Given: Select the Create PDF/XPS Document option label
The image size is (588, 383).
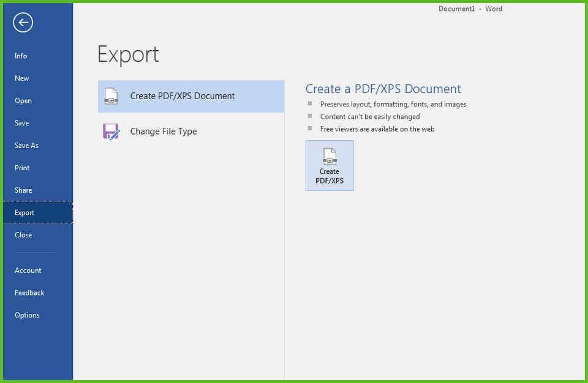Looking at the screenshot, I should tap(182, 96).
